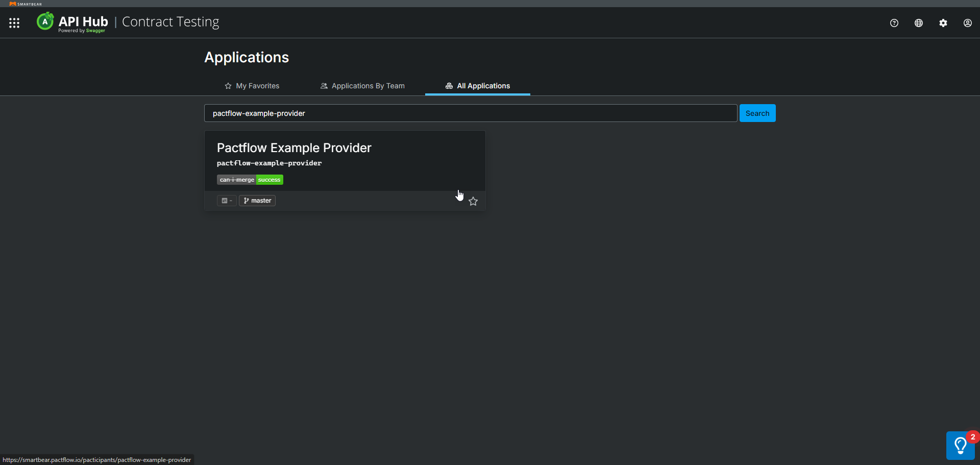Open the lightbulb tips widget
This screenshot has height=465, width=980.
coord(961,445)
